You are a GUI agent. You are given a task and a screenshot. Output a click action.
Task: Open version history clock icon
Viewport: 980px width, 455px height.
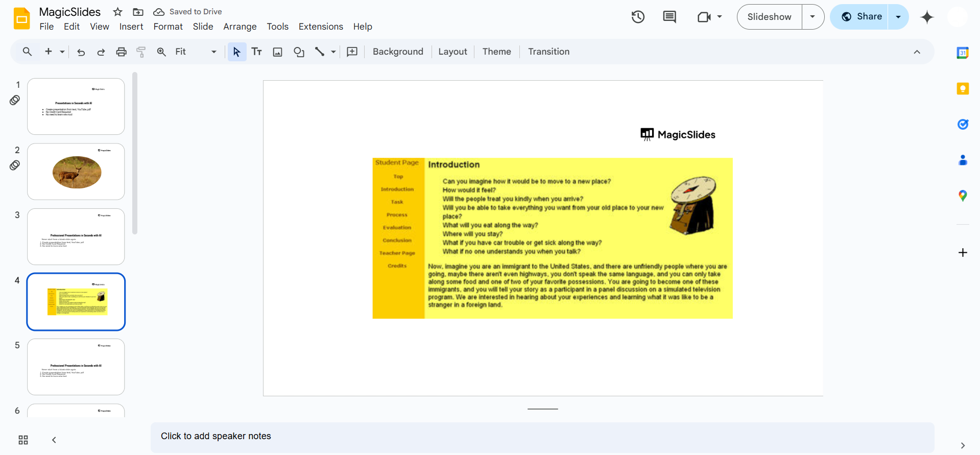click(x=638, y=17)
